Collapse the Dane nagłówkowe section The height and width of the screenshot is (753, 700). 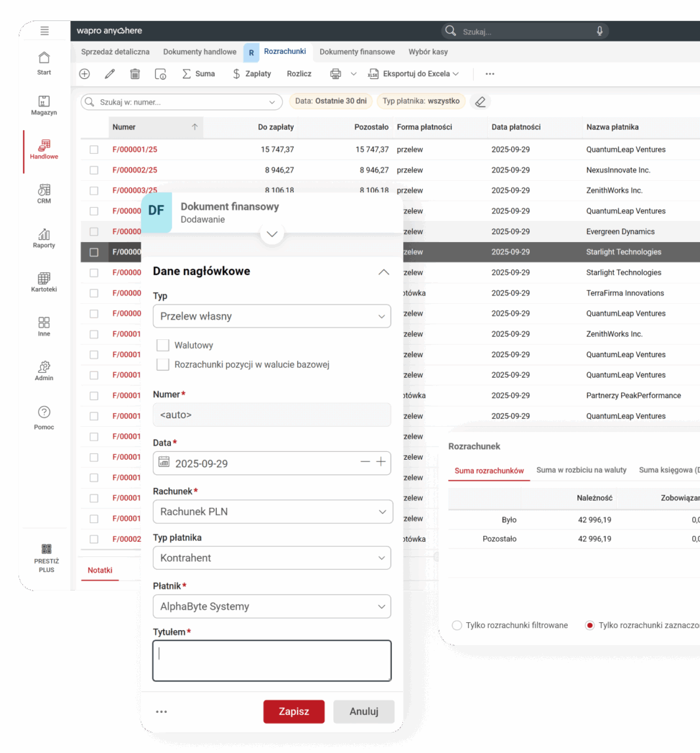pyautogui.click(x=383, y=272)
